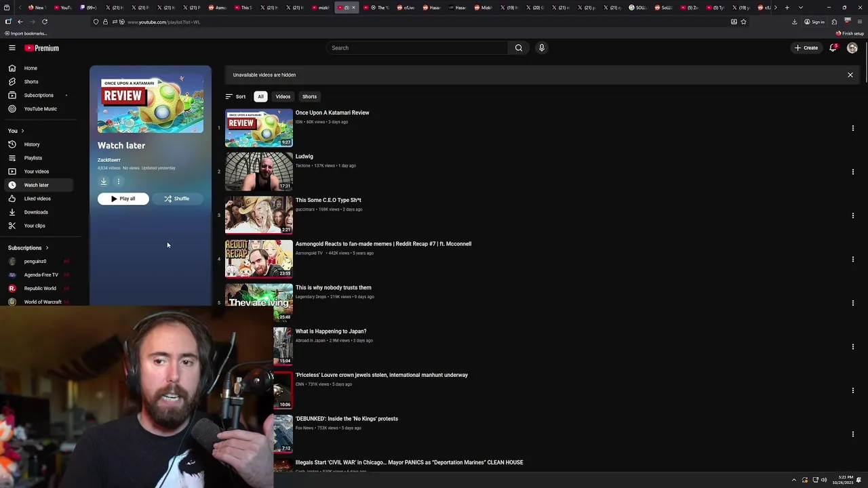Open Subscriptions in the sidebar
868x488 pixels.
(38, 96)
